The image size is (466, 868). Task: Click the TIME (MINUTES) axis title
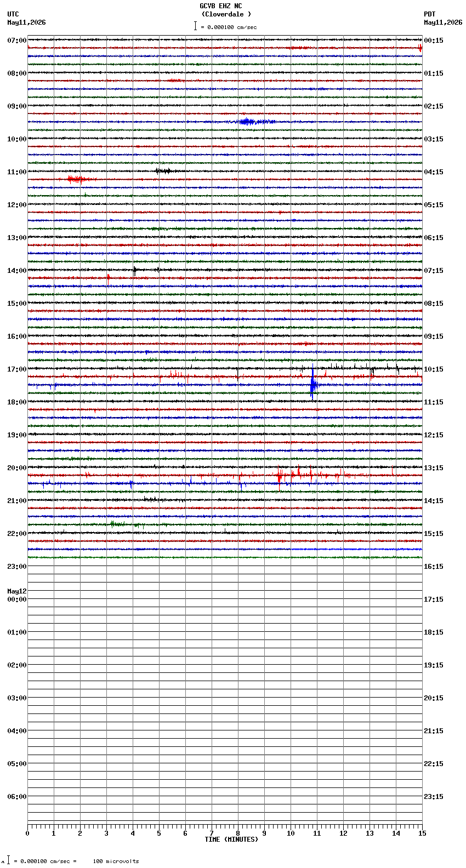231,840
